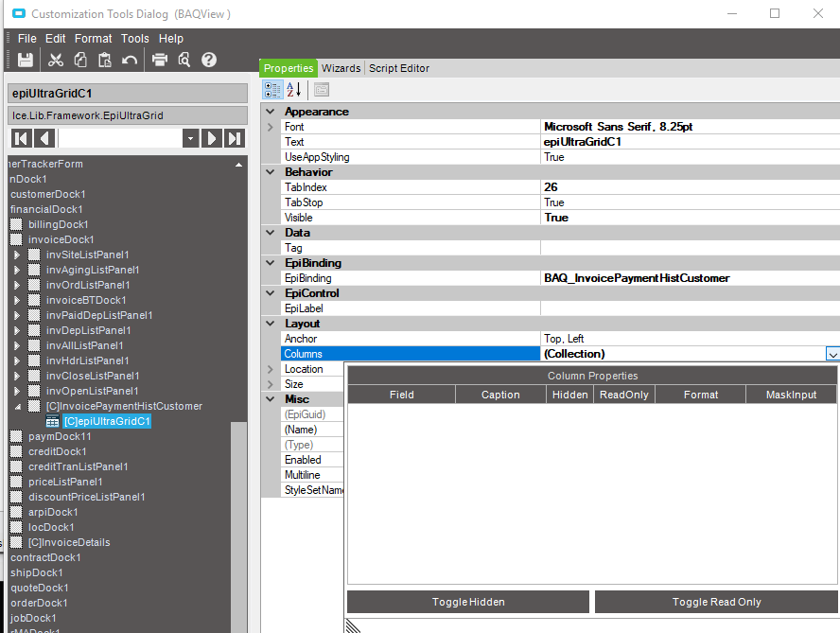This screenshot has width=840, height=633.
Task: Click the Save toolbar icon
Action: click(26, 60)
